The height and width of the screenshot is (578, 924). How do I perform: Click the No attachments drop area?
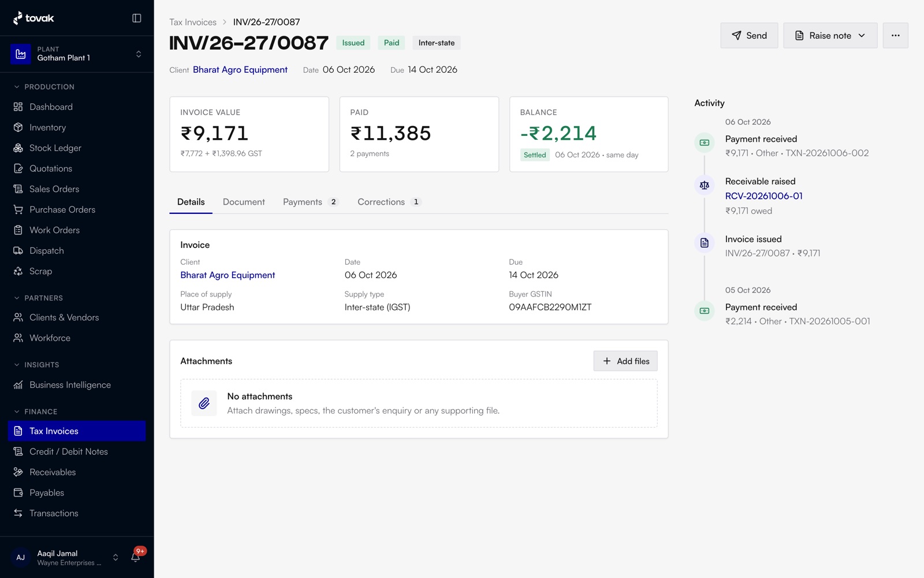tap(419, 403)
